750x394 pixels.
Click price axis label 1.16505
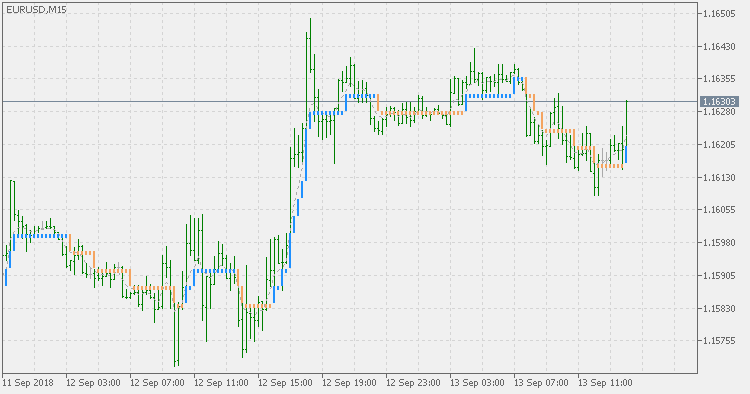click(x=719, y=14)
